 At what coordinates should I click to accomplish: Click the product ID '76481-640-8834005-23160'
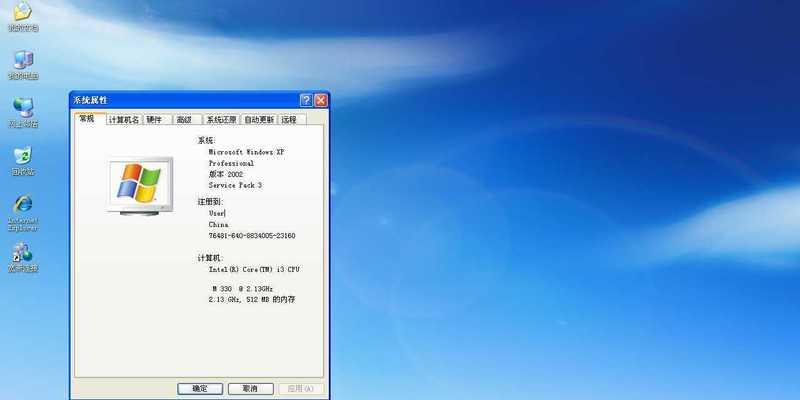(x=252, y=236)
